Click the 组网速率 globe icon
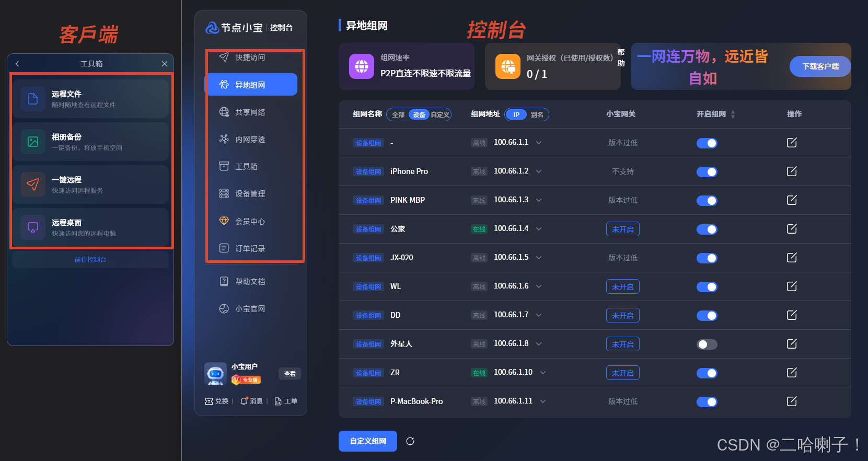 (362, 66)
